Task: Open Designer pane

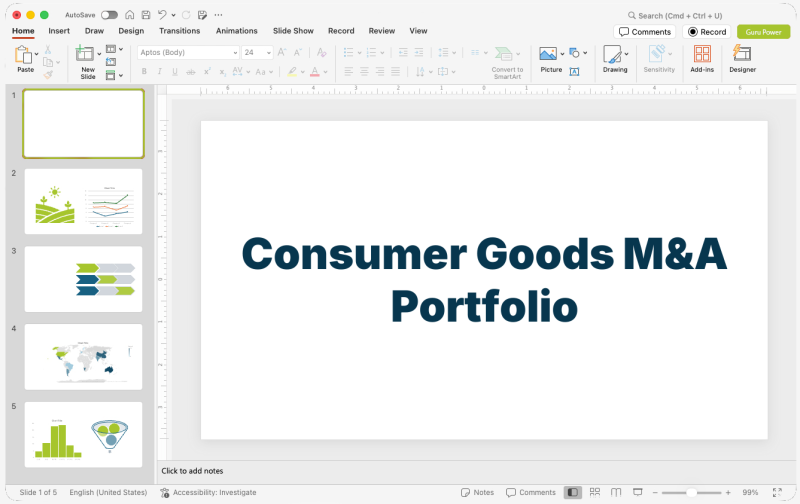Action: 742,59
